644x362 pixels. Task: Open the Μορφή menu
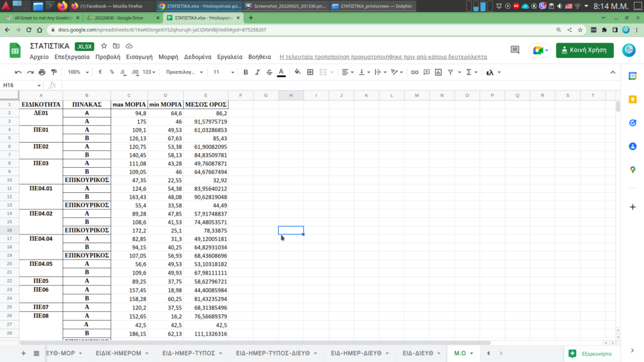tap(169, 57)
